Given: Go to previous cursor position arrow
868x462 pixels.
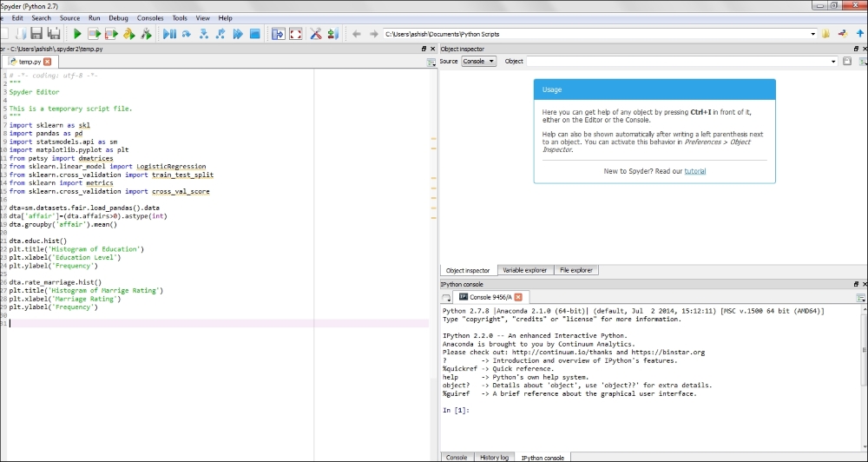Looking at the screenshot, I should [357, 34].
